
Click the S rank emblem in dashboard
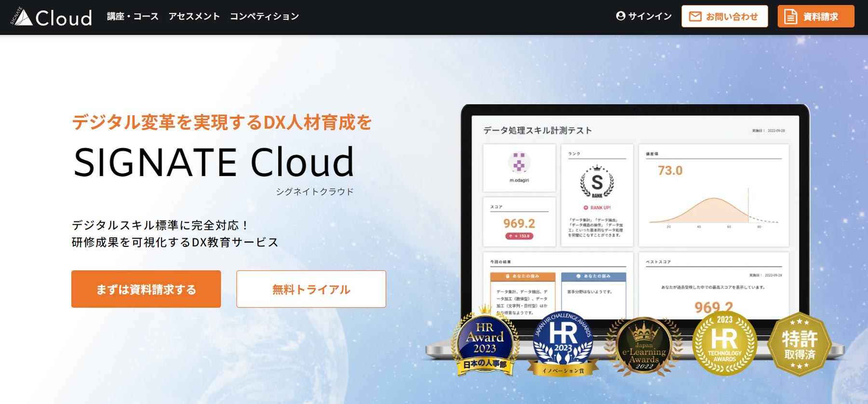point(597,182)
